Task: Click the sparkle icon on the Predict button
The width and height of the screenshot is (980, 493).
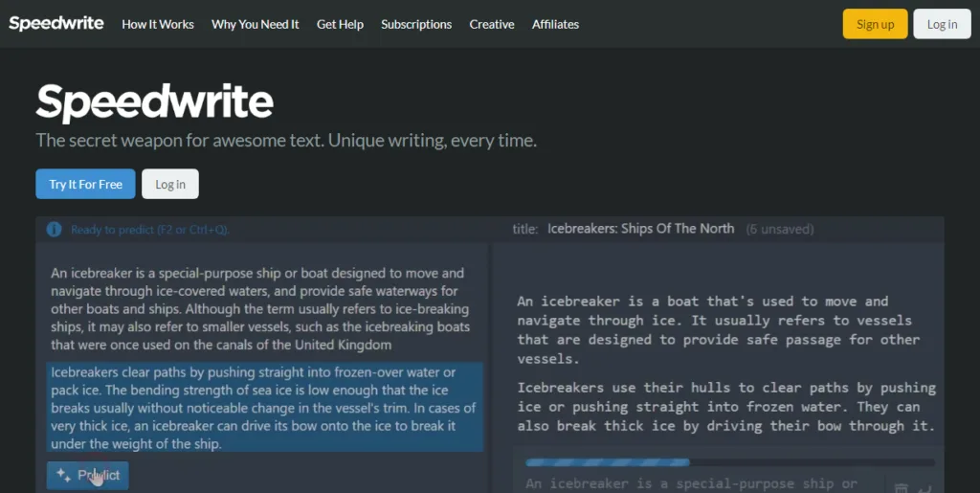Action: [64, 475]
